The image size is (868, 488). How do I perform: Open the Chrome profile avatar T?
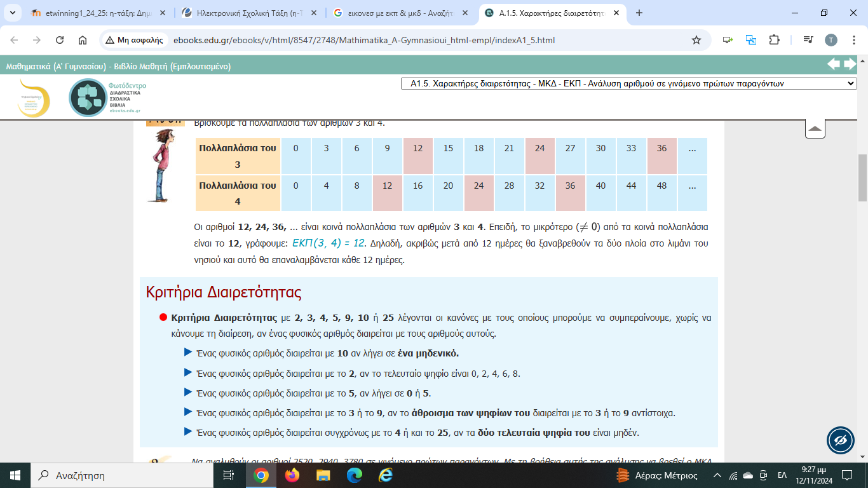[x=831, y=40]
